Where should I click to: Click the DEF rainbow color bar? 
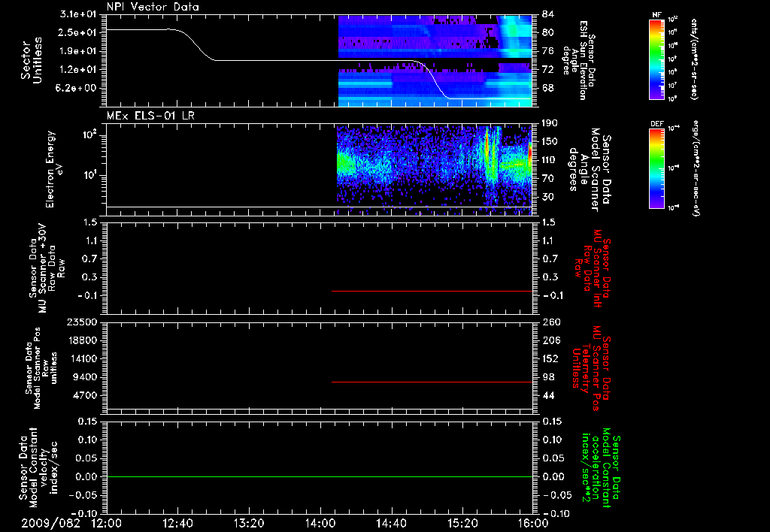656,168
